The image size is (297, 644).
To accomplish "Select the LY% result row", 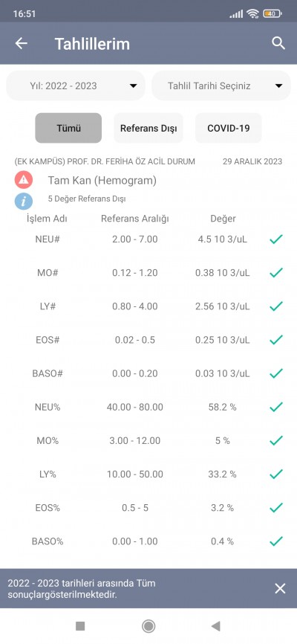I will [x=148, y=474].
